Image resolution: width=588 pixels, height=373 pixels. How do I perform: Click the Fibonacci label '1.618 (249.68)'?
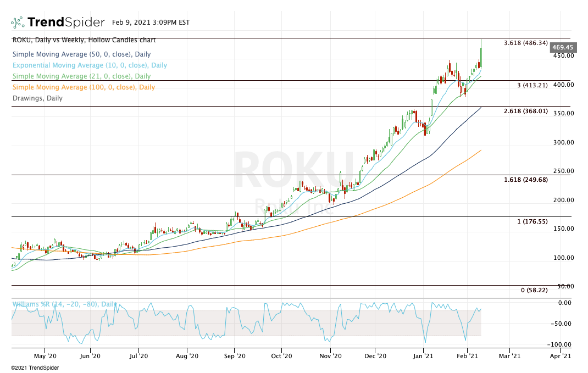[526, 180]
